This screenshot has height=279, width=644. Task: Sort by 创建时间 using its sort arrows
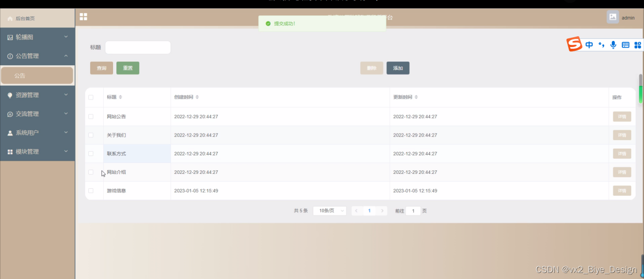coord(197,97)
